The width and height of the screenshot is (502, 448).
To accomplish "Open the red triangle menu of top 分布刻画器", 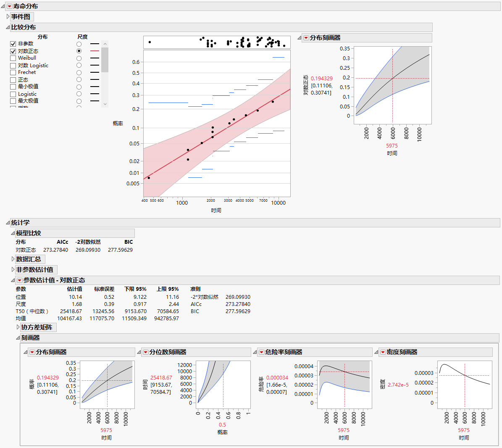I will click(306, 38).
